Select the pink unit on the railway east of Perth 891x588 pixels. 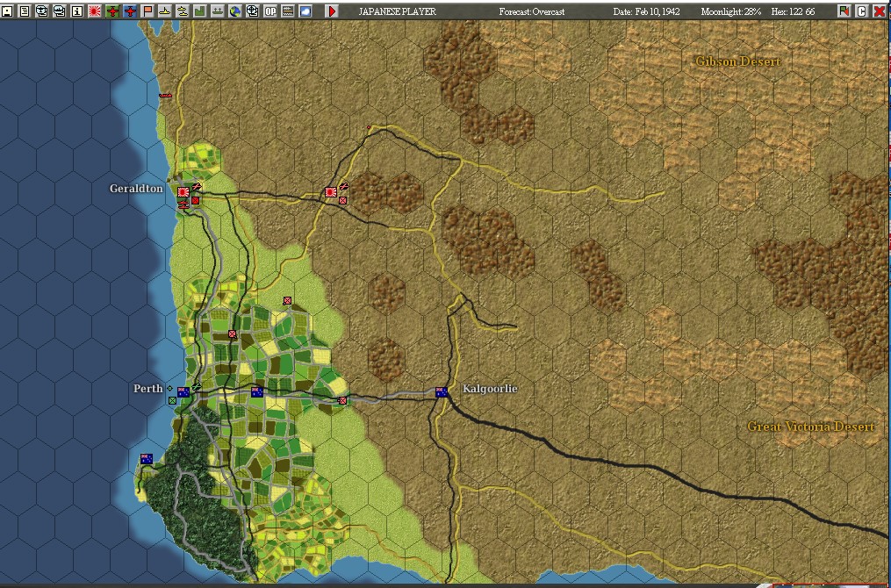pyautogui.click(x=342, y=400)
